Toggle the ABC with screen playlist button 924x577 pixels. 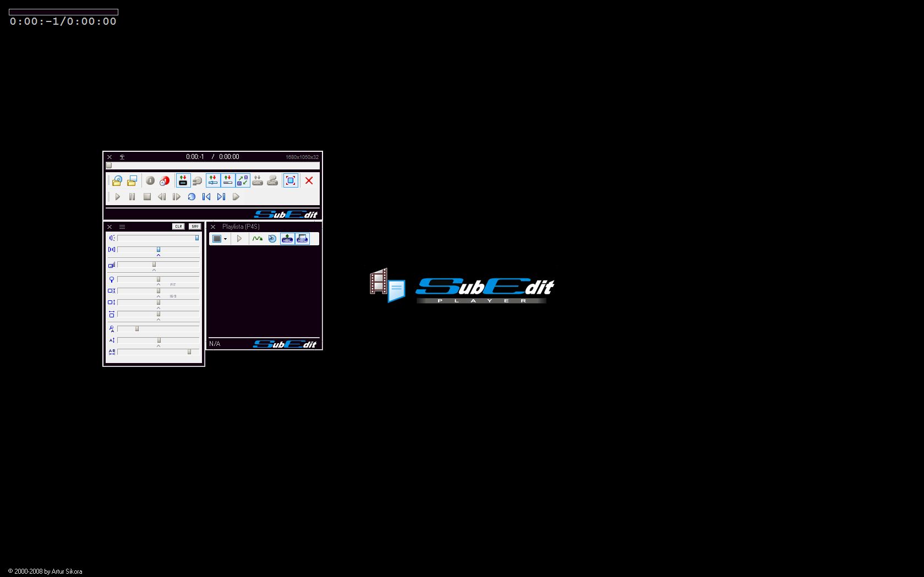pos(302,239)
